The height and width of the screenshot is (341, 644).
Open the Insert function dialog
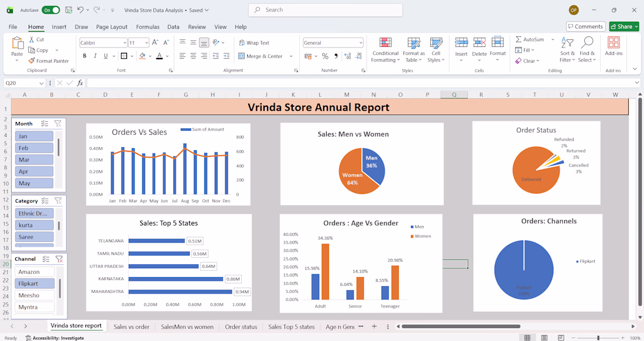[80, 83]
